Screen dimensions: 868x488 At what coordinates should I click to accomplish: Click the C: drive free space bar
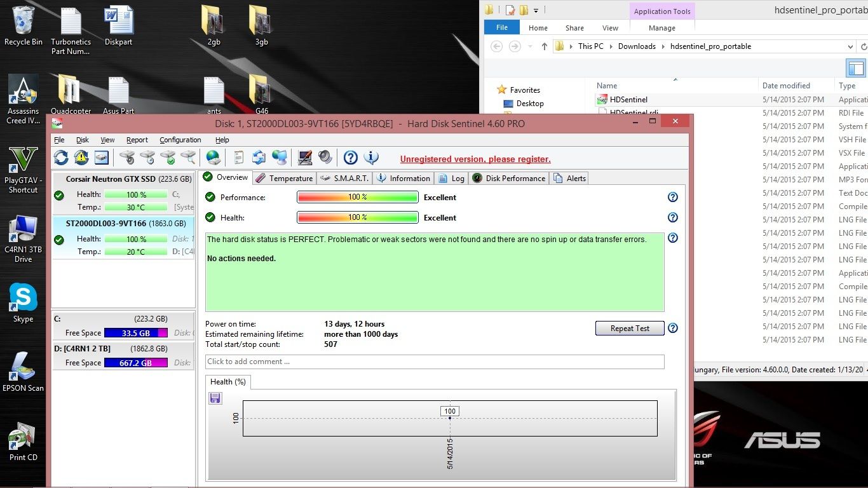(135, 333)
